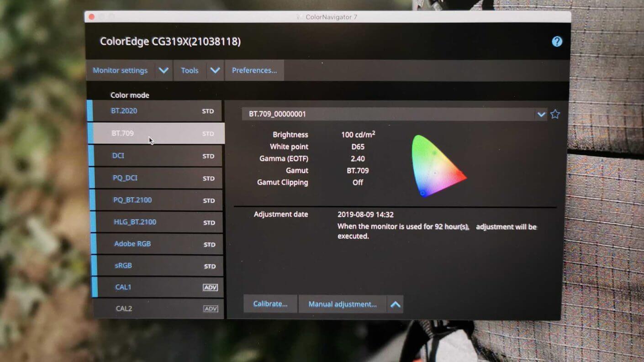Start Calibrate...
The image size is (644, 362).
point(270,304)
